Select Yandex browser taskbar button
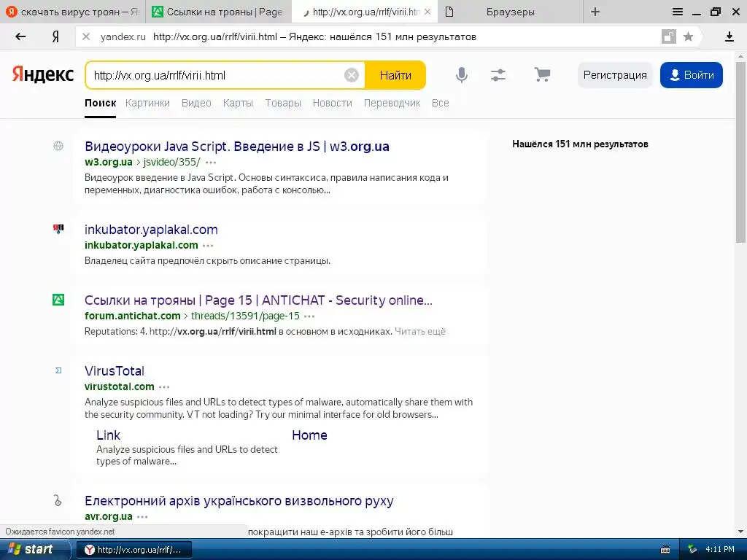 [134, 550]
